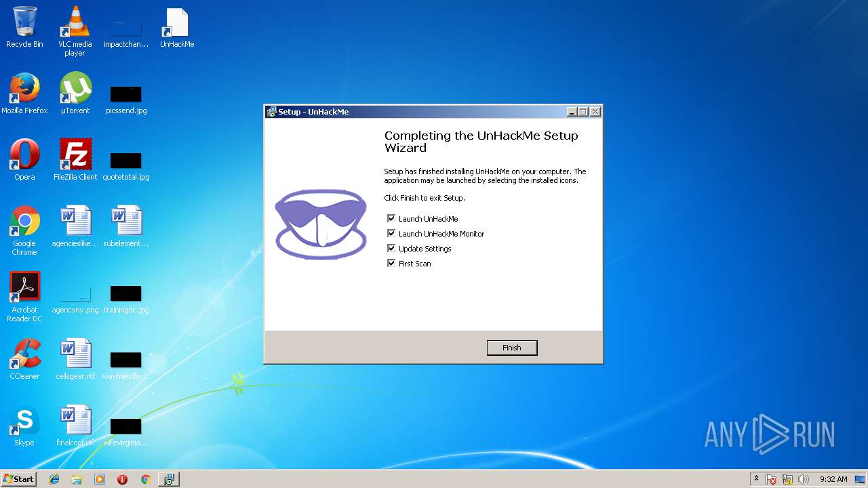Open the Start menu
This screenshot has height=488, width=868.
[18, 479]
